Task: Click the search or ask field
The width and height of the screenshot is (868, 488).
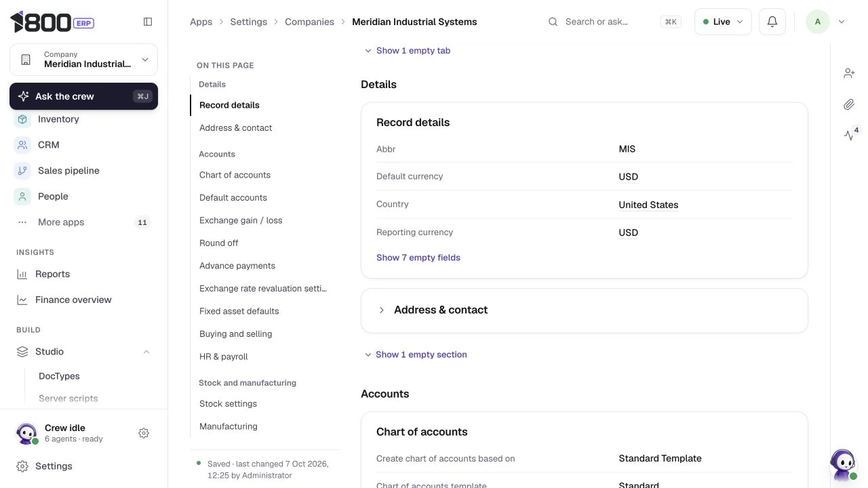Action: pos(614,22)
